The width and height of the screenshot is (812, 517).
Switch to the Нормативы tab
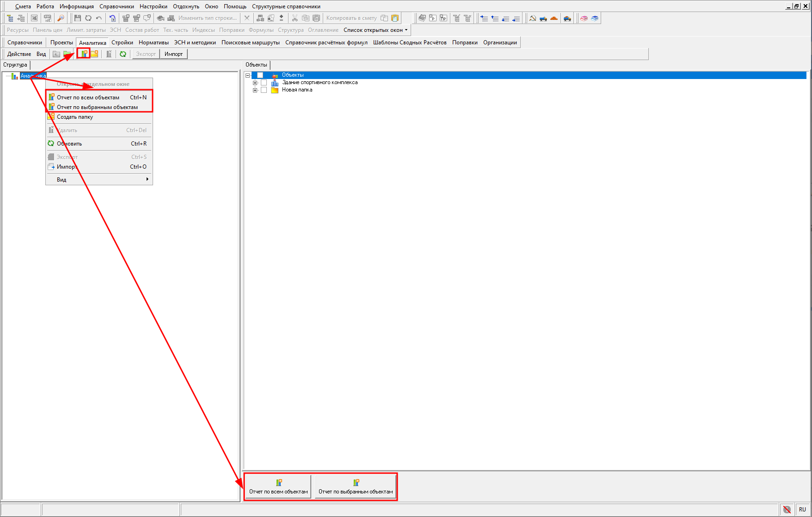(154, 43)
